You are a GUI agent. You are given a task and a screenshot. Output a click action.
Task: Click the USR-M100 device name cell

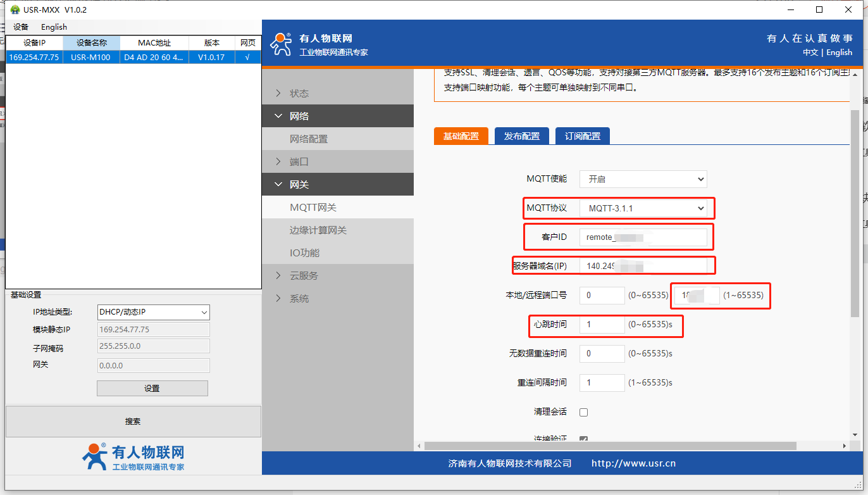point(91,57)
